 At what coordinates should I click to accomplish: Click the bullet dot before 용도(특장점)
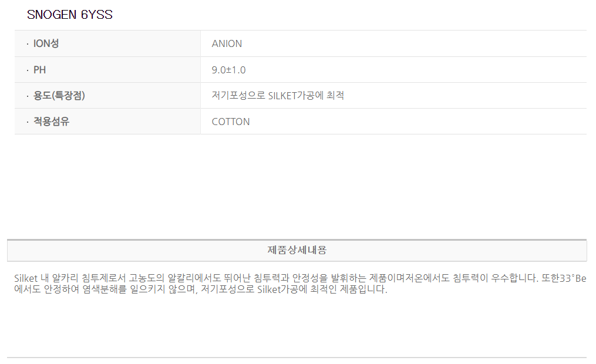27,96
